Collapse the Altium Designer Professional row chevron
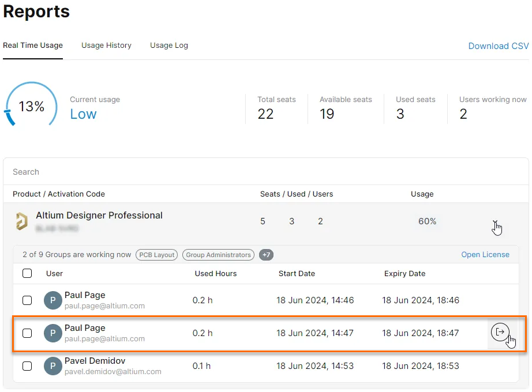 (495, 222)
